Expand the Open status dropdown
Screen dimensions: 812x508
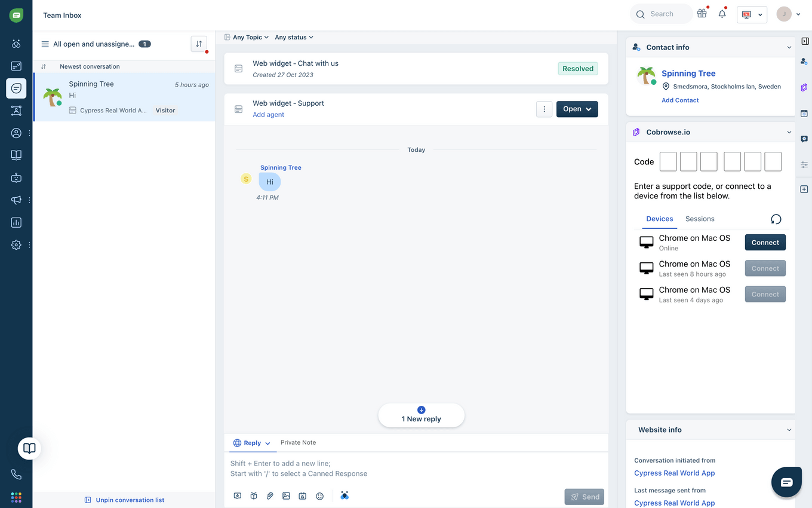point(577,109)
